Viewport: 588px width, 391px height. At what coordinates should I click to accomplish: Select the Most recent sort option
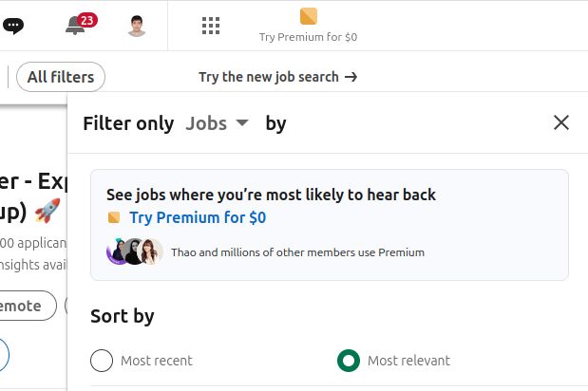coord(102,361)
